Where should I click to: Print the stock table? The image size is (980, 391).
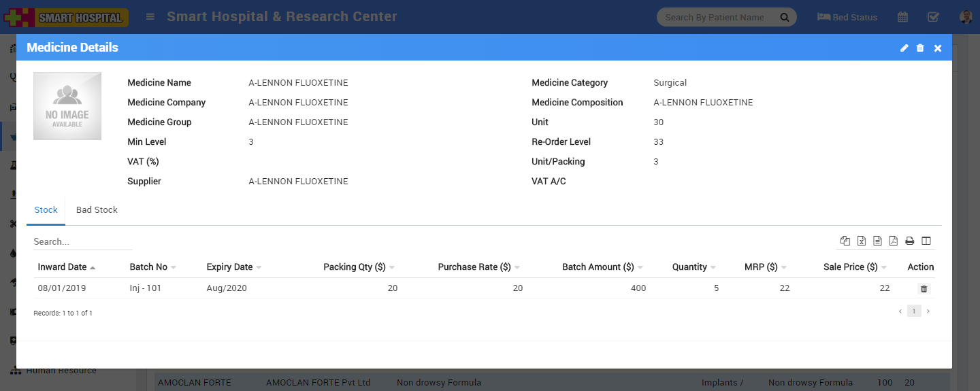coord(909,241)
